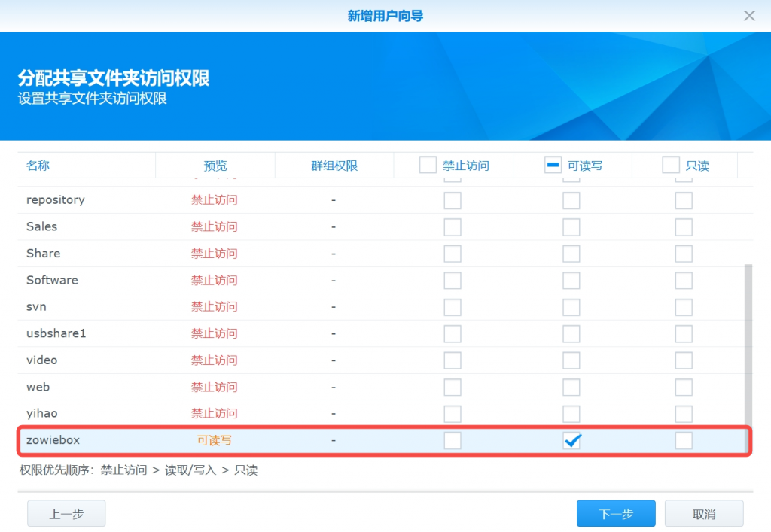The height and width of the screenshot is (532, 771).
Task: Check 禁止访问 for repository folder
Action: tap(453, 200)
